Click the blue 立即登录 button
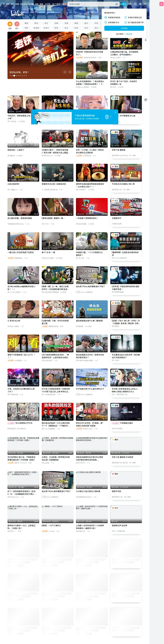The image size is (164, 644). (124, 28)
